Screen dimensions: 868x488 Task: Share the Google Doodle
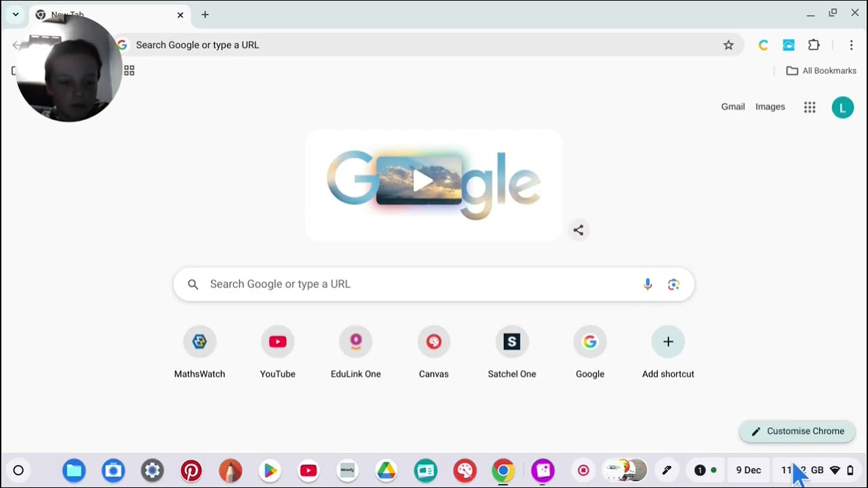click(578, 230)
